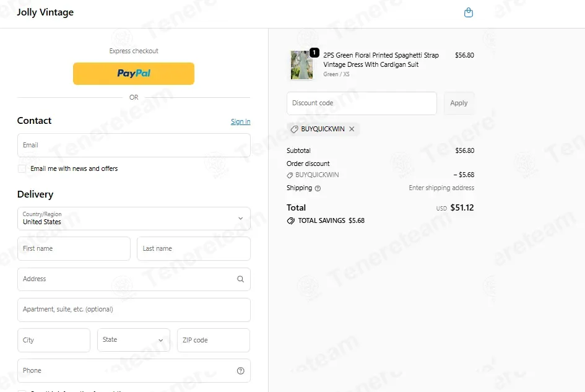
Task: Click the Total Savings tag icon
Action: tap(290, 220)
